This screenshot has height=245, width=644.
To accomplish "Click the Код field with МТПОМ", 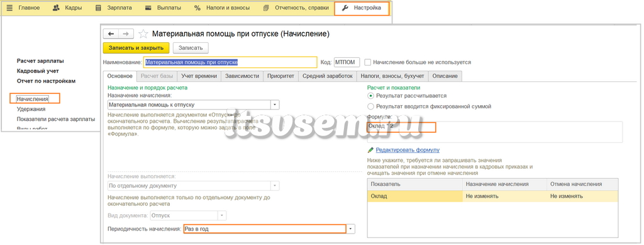I will 347,62.
